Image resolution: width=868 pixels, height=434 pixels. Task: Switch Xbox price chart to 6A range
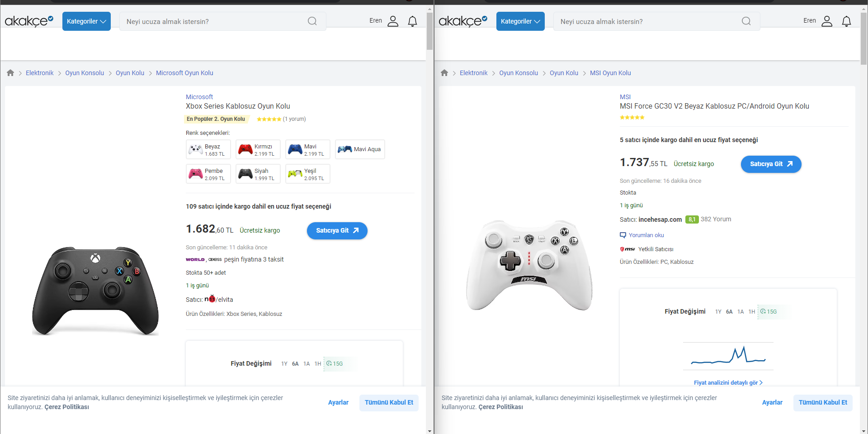coord(295,364)
